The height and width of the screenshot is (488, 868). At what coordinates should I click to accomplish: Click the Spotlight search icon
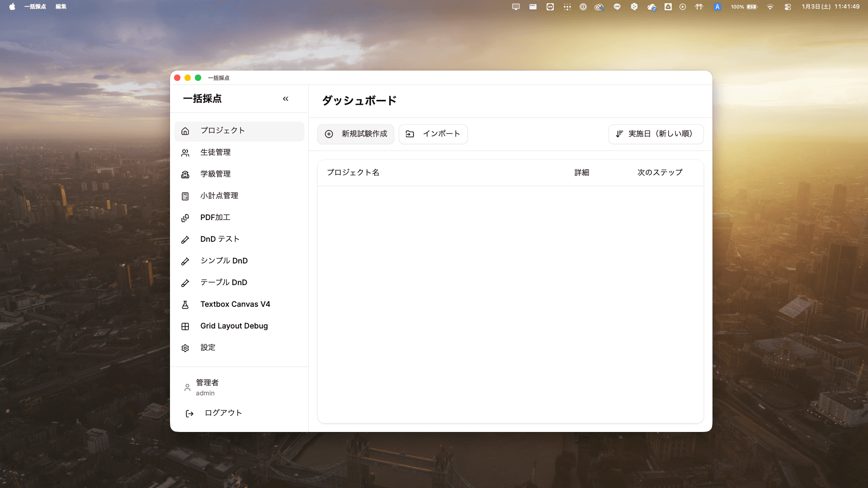point(567,7)
